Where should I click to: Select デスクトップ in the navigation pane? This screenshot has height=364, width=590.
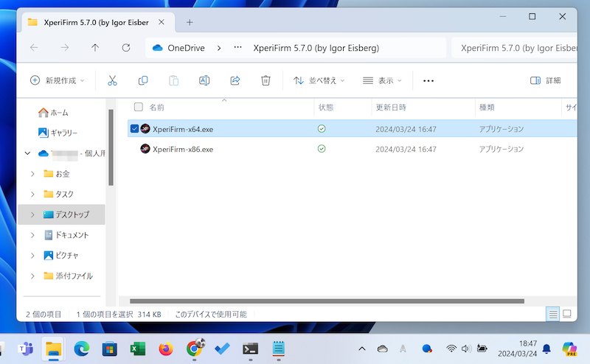pyautogui.click(x=72, y=214)
